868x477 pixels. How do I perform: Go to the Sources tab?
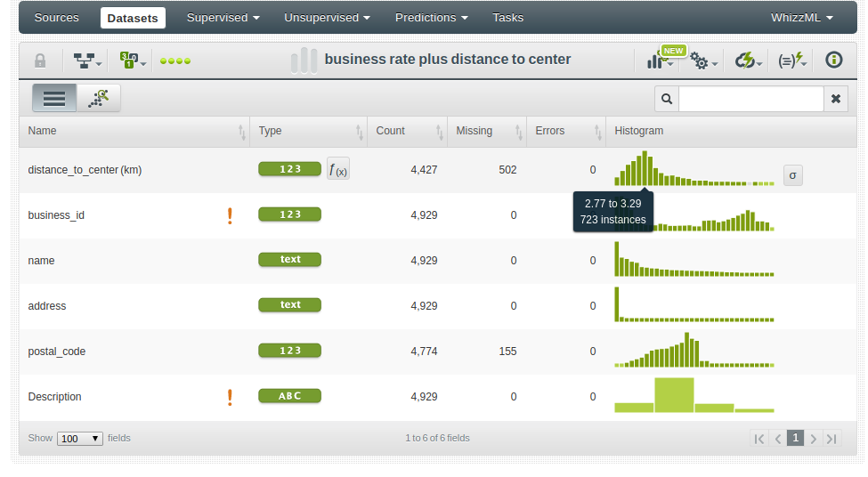tap(56, 18)
